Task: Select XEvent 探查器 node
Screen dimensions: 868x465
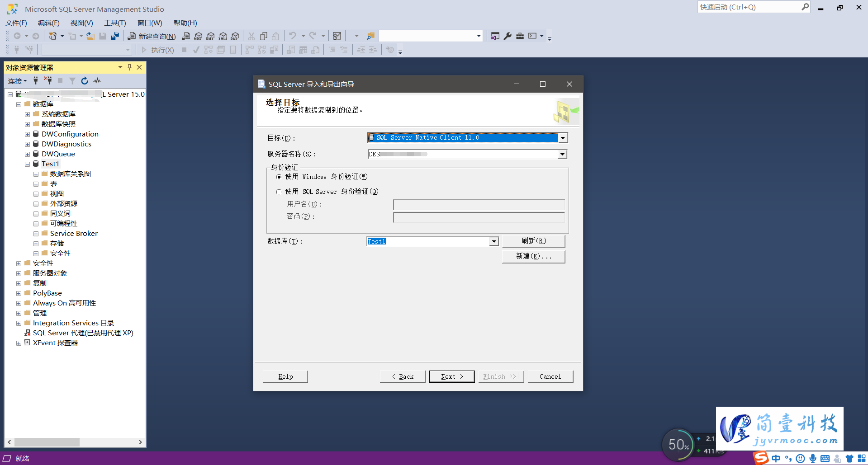Action: [55, 343]
